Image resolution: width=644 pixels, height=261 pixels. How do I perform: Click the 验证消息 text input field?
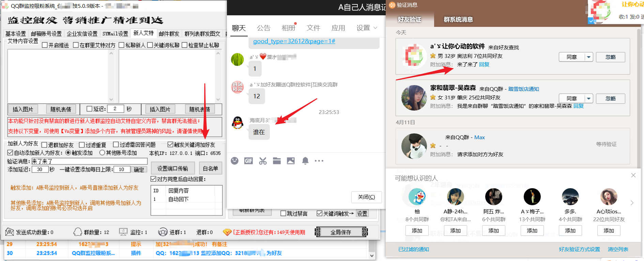tap(89, 161)
